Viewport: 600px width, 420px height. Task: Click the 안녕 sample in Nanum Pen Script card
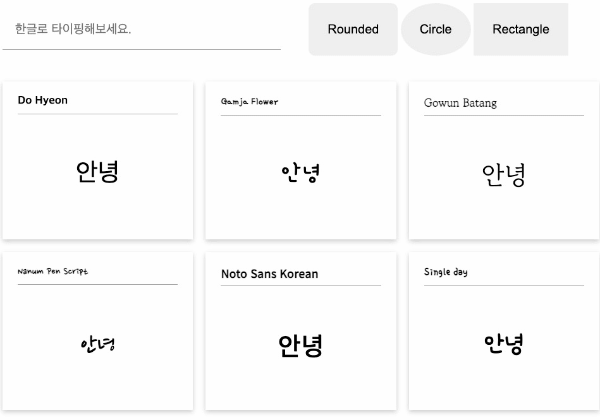point(98,344)
